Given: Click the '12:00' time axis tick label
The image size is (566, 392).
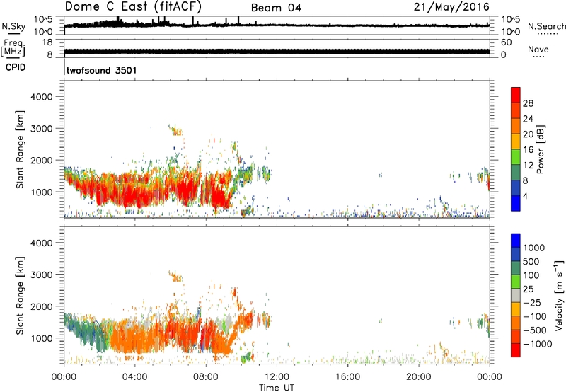Looking at the screenshot, I should (277, 377).
